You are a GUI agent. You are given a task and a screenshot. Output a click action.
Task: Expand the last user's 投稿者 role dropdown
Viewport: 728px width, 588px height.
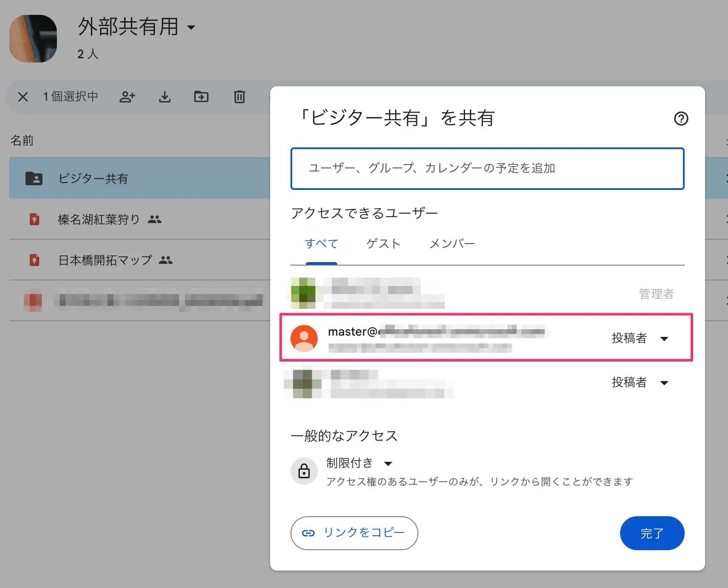pyautogui.click(x=640, y=382)
